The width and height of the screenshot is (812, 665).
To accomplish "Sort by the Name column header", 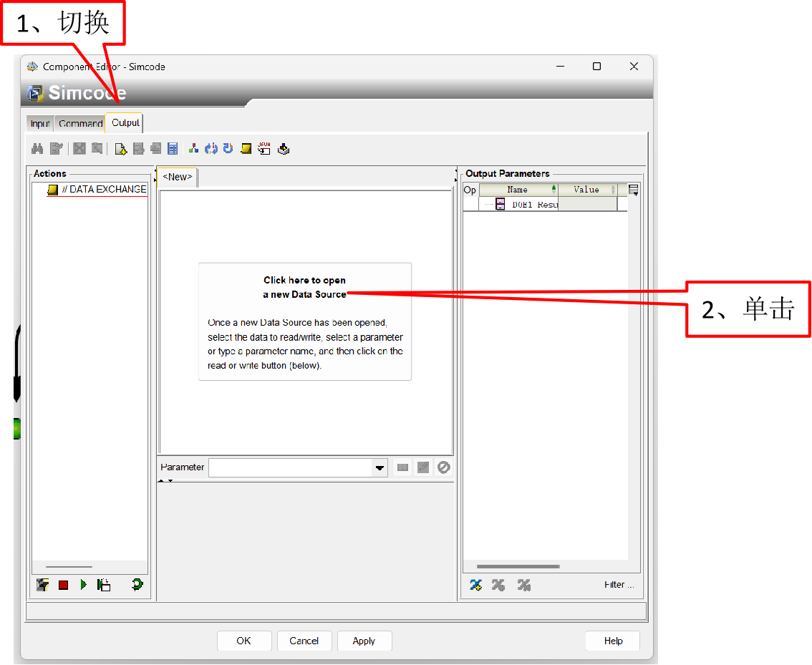I will pos(517,190).
